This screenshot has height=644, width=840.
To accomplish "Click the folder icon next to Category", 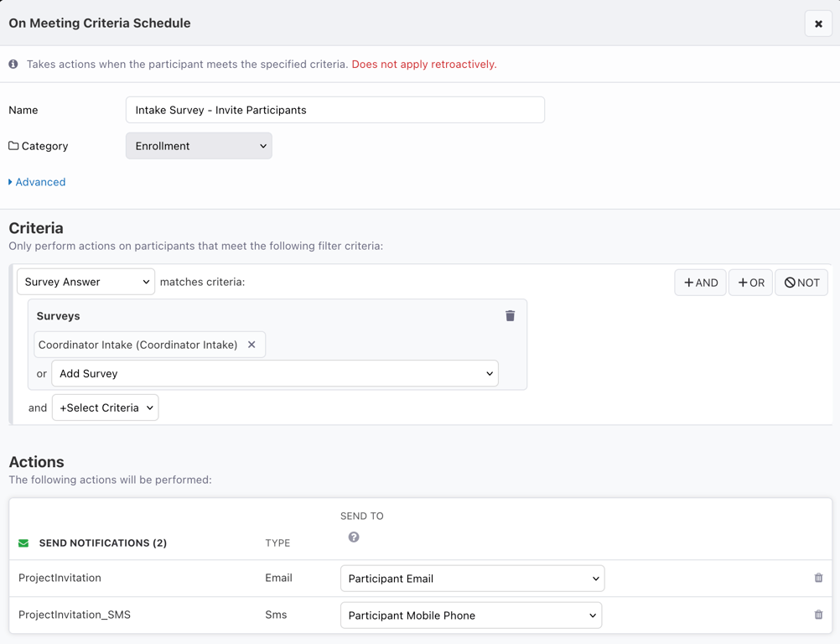I will (13, 146).
